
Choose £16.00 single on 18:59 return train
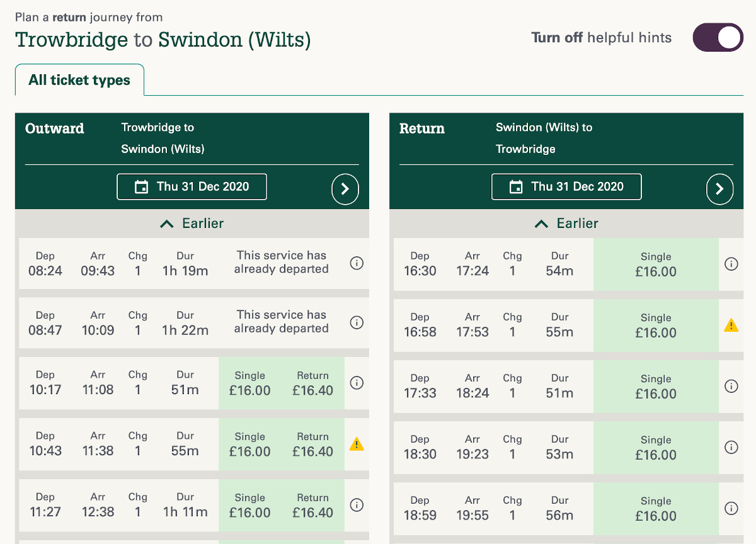coord(656,509)
